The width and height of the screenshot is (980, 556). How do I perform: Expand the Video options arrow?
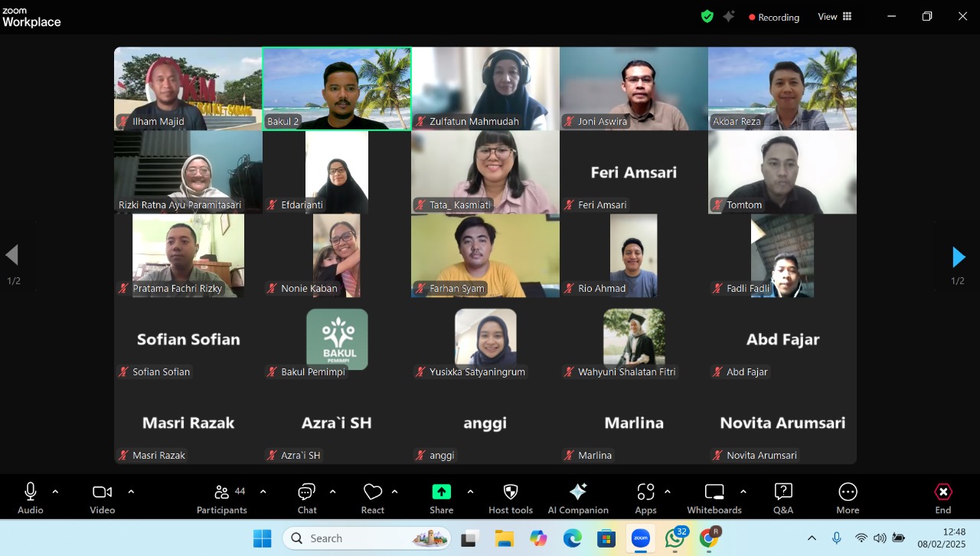pyautogui.click(x=131, y=492)
